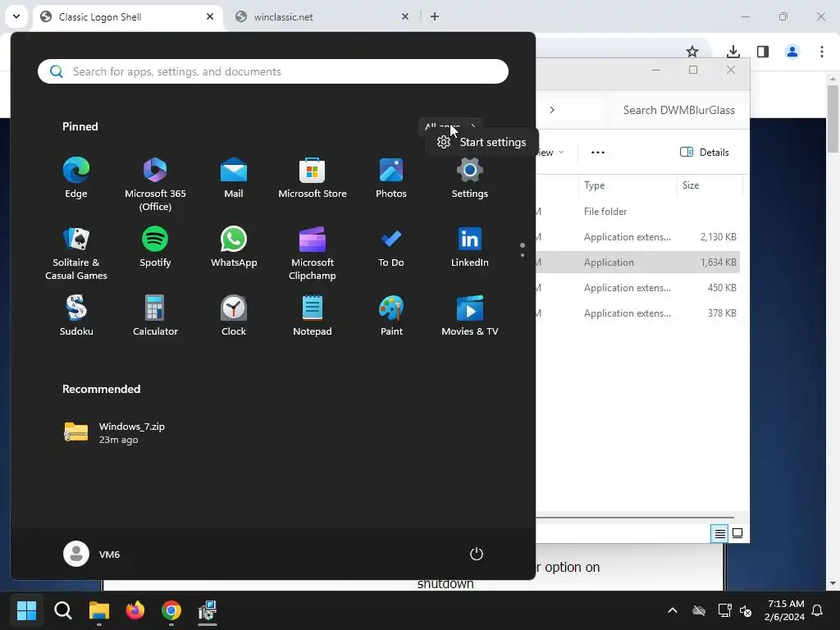Open Chrome profile icon
The image size is (840, 630).
[x=792, y=52]
